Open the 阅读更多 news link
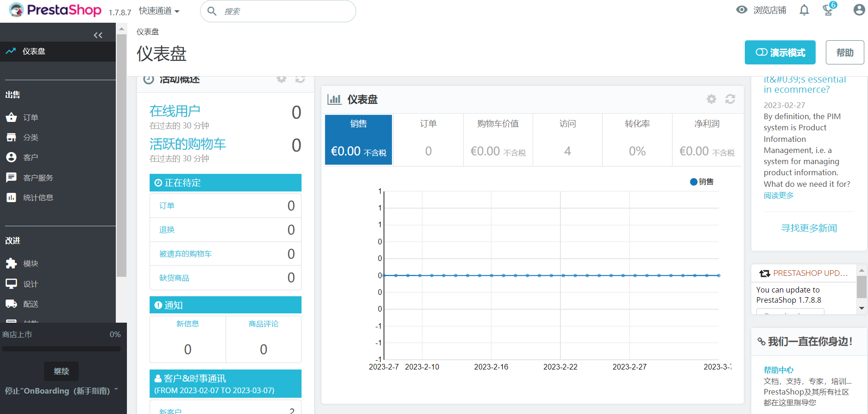The width and height of the screenshot is (868, 414). pyautogui.click(x=779, y=195)
